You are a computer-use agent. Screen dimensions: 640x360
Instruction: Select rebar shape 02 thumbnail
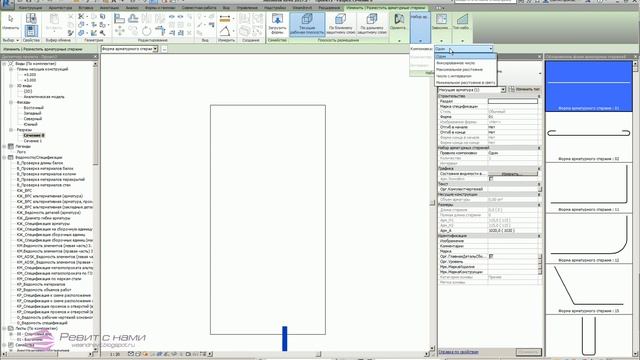589,137
